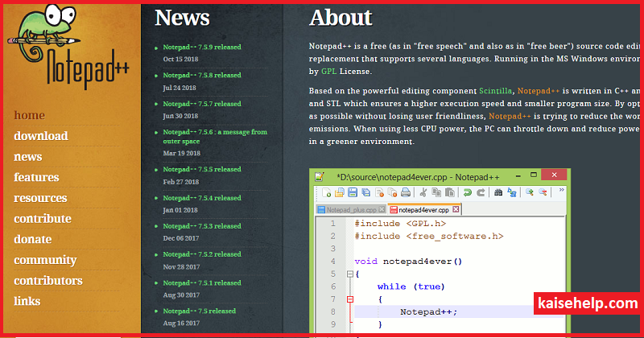This screenshot has height=338, width=644.
Task: Open the news section in sidebar
Action: point(28,156)
